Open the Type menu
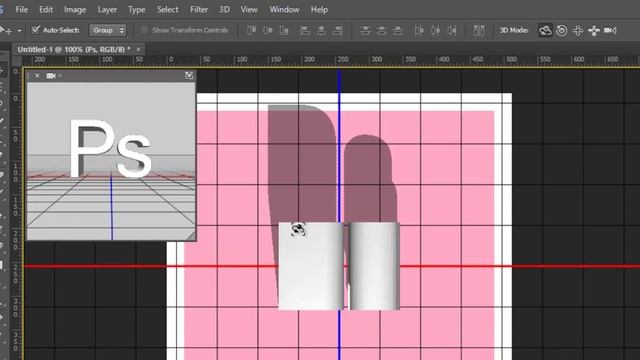640x360 pixels. [x=137, y=9]
